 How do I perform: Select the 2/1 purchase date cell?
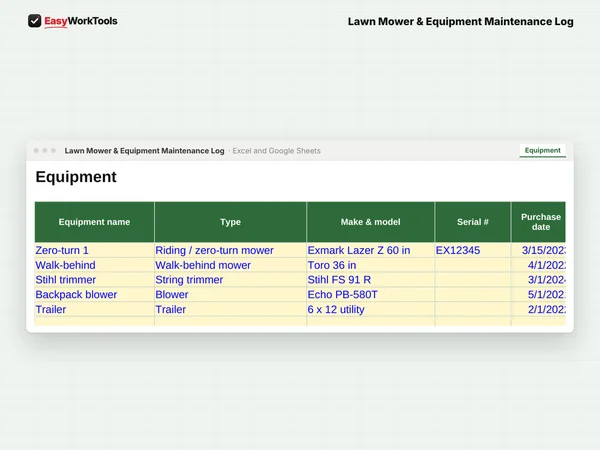[538, 309]
